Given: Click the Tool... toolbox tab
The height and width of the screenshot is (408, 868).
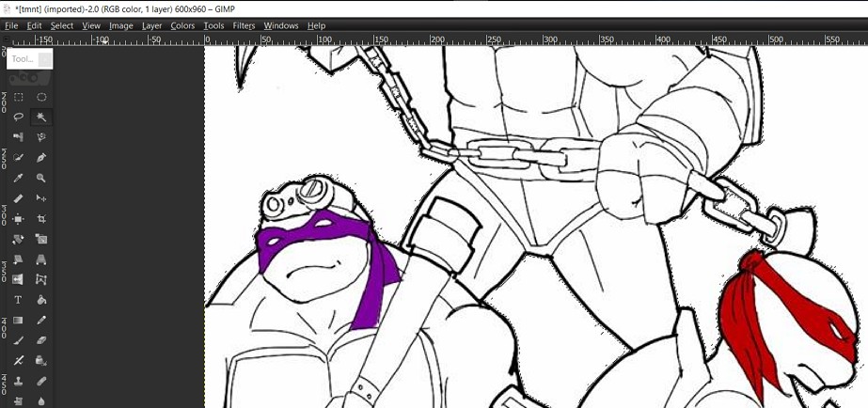Looking at the screenshot, I should 23,59.
